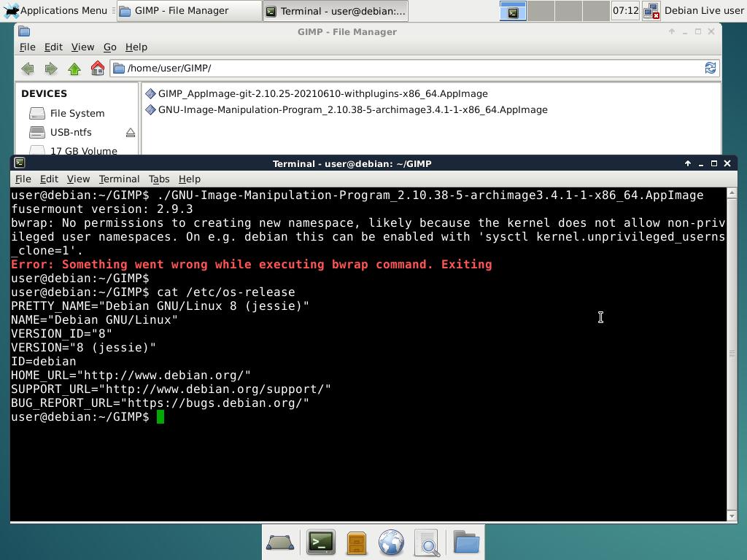Click the green cursor at terminal prompt
Viewport: 747px width, 560px height.
pyautogui.click(x=160, y=417)
